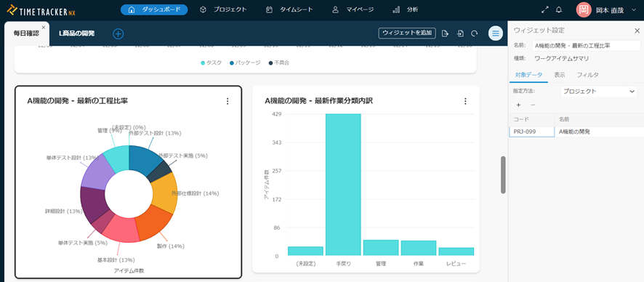Expand the 岡本 直哉 user dropdown
The height and width of the screenshot is (282, 644).
click(x=633, y=10)
